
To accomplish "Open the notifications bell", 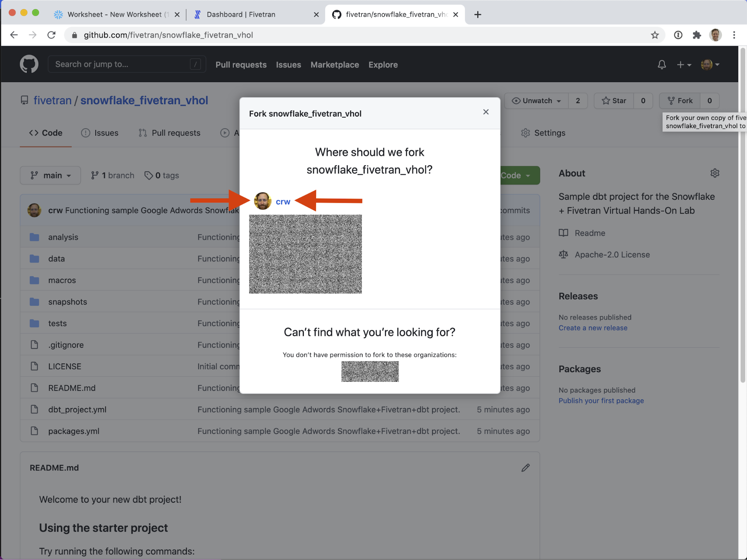I will pos(661,65).
